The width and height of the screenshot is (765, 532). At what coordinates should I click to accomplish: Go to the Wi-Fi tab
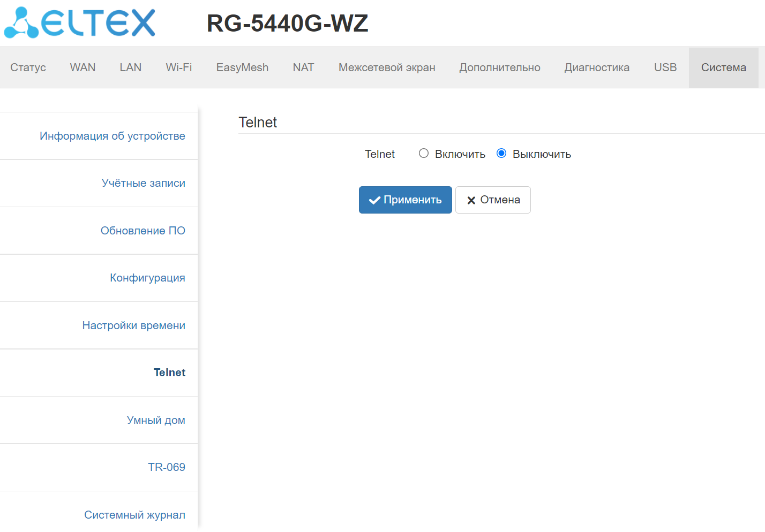point(179,67)
